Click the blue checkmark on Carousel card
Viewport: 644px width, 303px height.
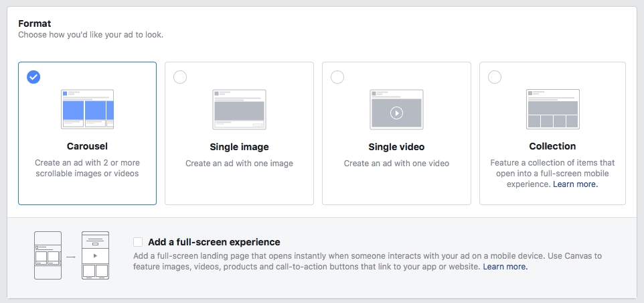tap(33, 77)
